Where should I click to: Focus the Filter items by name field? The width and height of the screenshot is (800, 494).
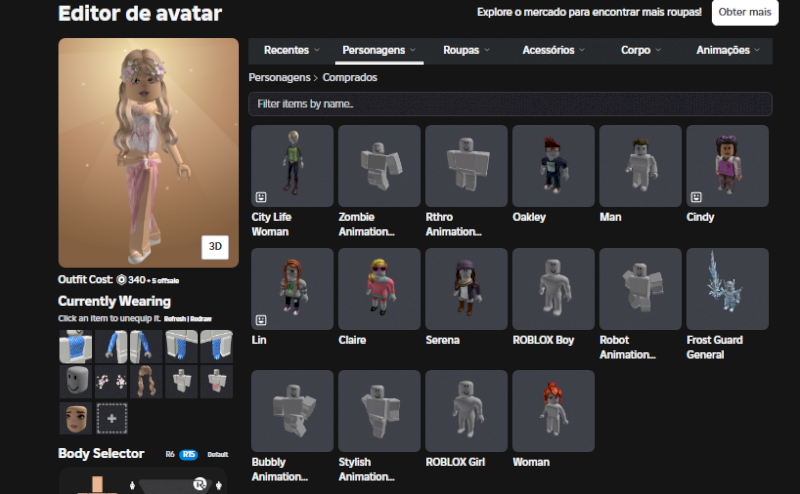coord(510,104)
